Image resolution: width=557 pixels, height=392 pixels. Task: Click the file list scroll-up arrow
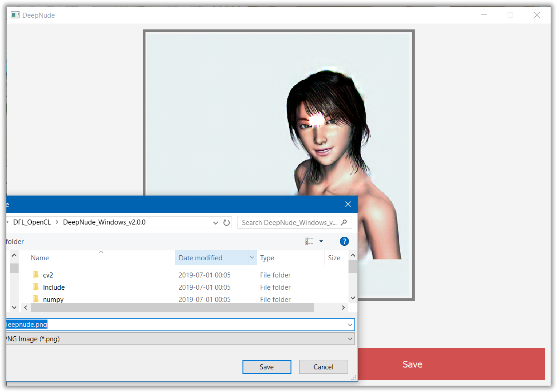click(353, 256)
